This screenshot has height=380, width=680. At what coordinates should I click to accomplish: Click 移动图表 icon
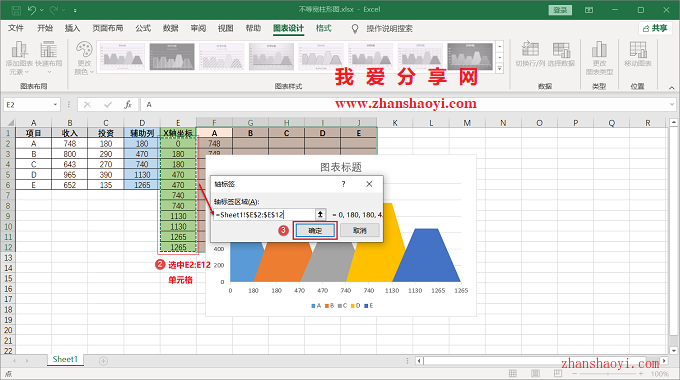tap(638, 55)
